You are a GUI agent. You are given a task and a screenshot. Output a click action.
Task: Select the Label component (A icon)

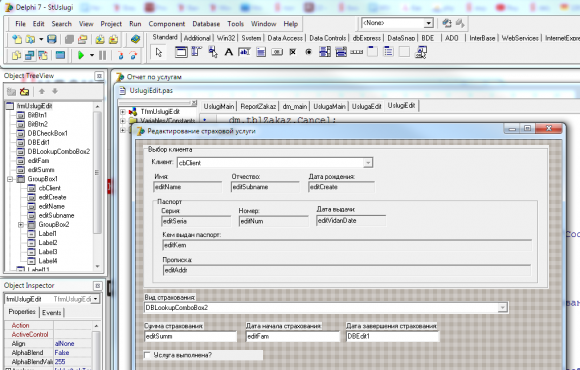point(229,52)
